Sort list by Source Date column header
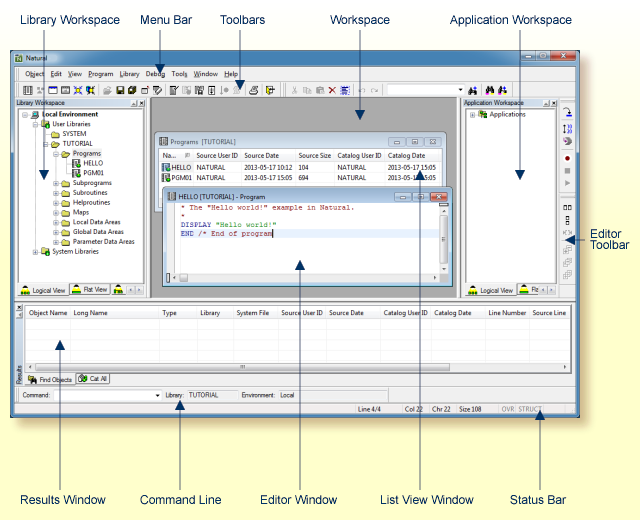Image resolution: width=640 pixels, height=520 pixels. 262,156
